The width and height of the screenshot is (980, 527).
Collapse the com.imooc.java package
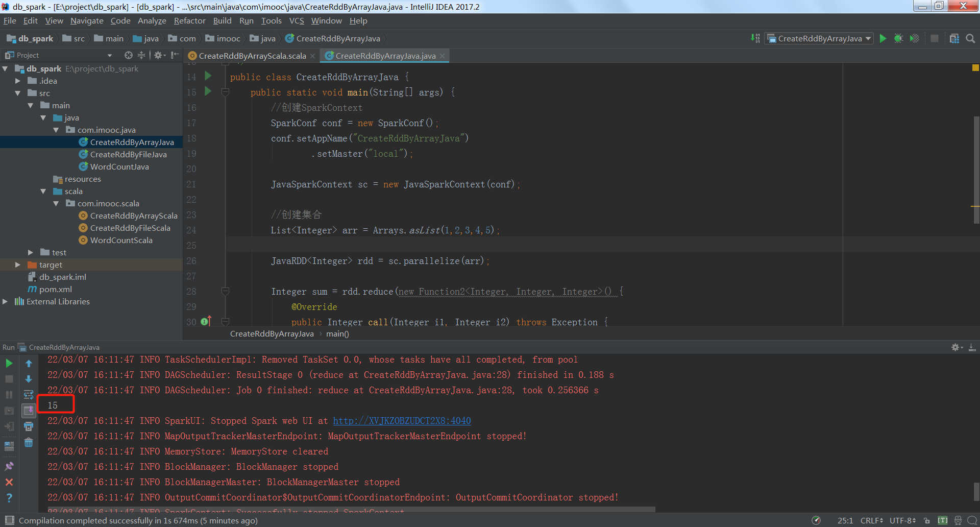[x=56, y=130]
